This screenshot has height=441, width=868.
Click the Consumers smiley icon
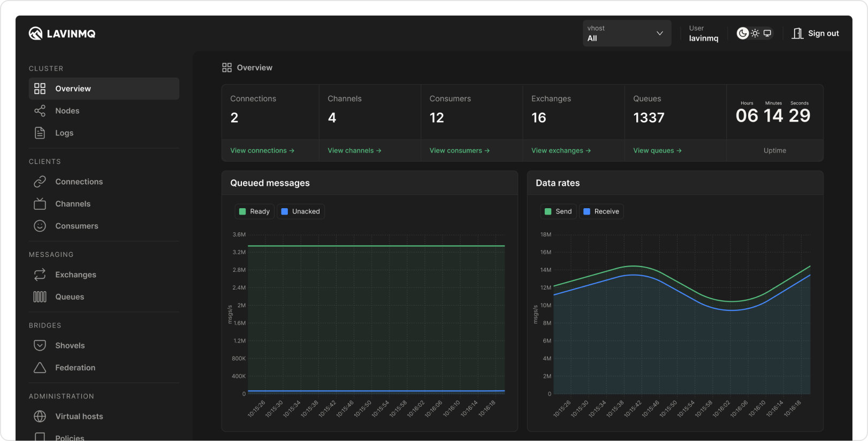pyautogui.click(x=40, y=226)
